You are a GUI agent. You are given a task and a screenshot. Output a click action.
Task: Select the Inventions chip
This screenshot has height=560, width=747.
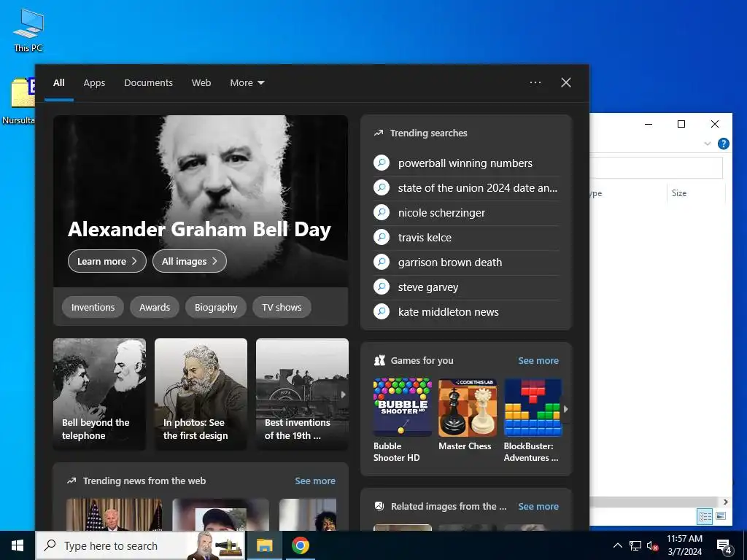click(x=93, y=307)
